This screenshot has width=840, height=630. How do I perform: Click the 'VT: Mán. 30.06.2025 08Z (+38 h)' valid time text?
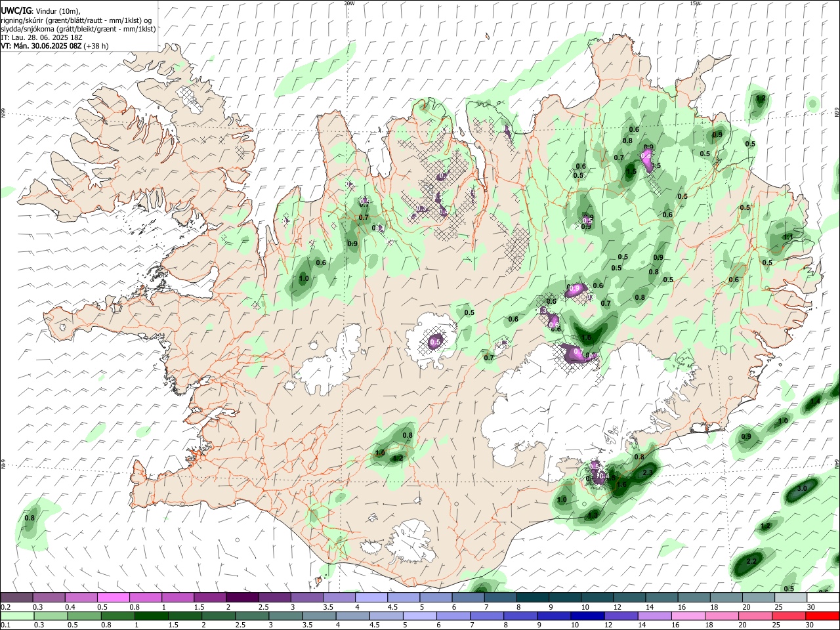(x=54, y=46)
